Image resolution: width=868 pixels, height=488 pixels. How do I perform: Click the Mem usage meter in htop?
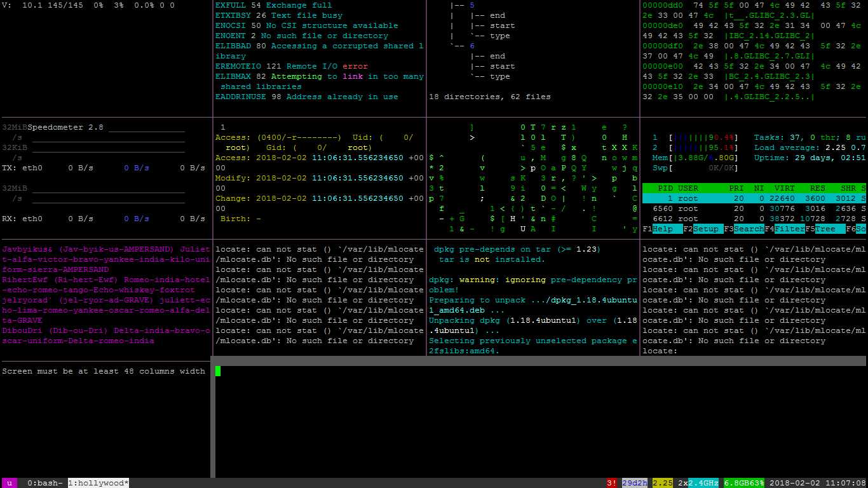click(x=696, y=158)
